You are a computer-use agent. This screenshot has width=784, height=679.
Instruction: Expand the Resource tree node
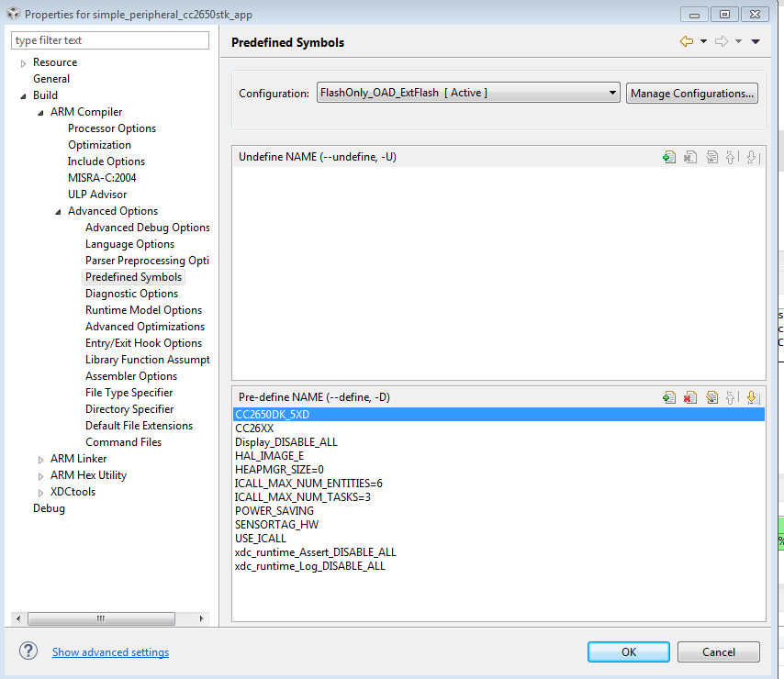coord(23,63)
